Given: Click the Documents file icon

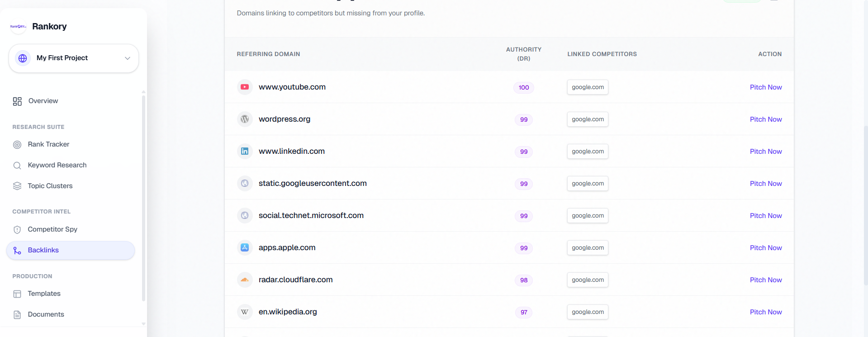Looking at the screenshot, I should 17,315.
